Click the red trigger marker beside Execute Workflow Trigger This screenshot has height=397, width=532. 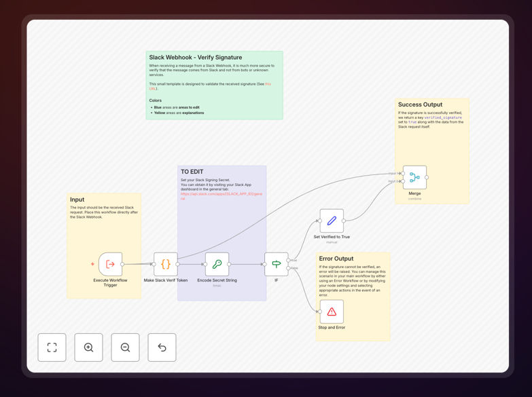click(92, 264)
